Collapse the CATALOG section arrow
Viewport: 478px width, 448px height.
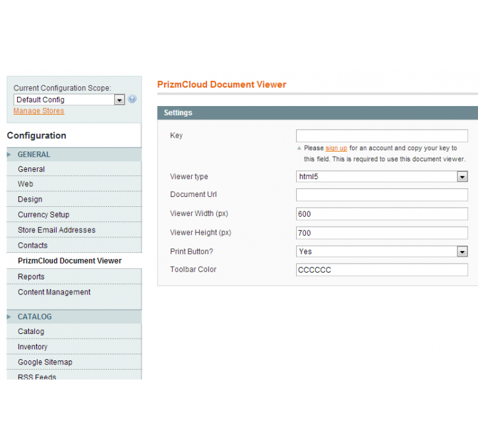pos(9,317)
